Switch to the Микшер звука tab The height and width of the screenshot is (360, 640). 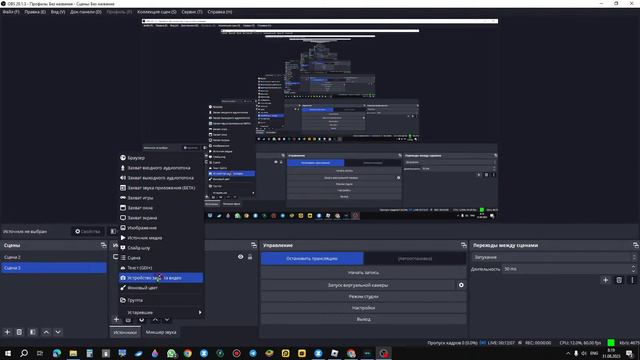point(161,332)
